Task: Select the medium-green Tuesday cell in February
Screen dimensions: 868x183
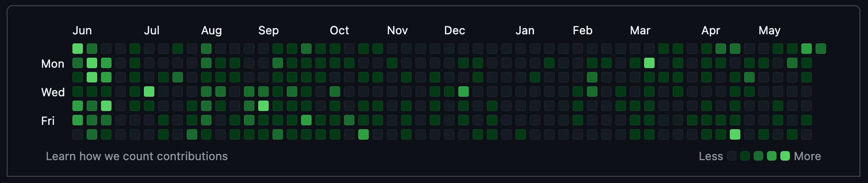Action: pyautogui.click(x=592, y=77)
